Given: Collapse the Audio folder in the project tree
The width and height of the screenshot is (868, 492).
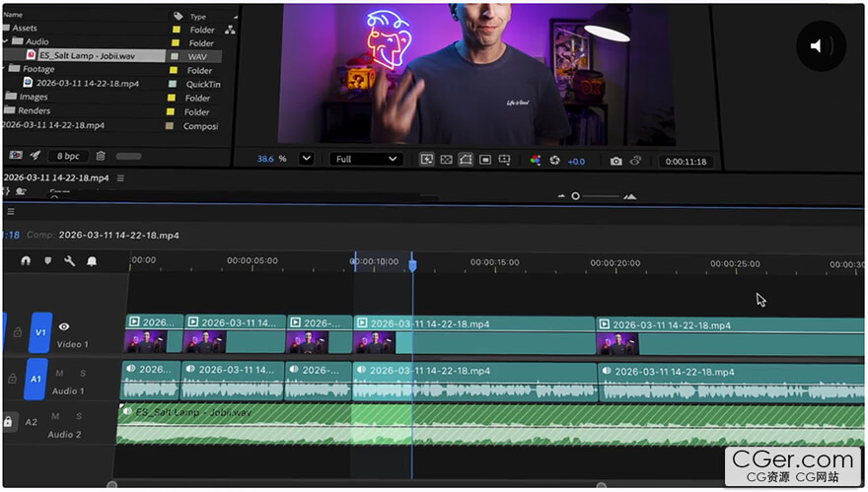Looking at the screenshot, I should (x=5, y=42).
